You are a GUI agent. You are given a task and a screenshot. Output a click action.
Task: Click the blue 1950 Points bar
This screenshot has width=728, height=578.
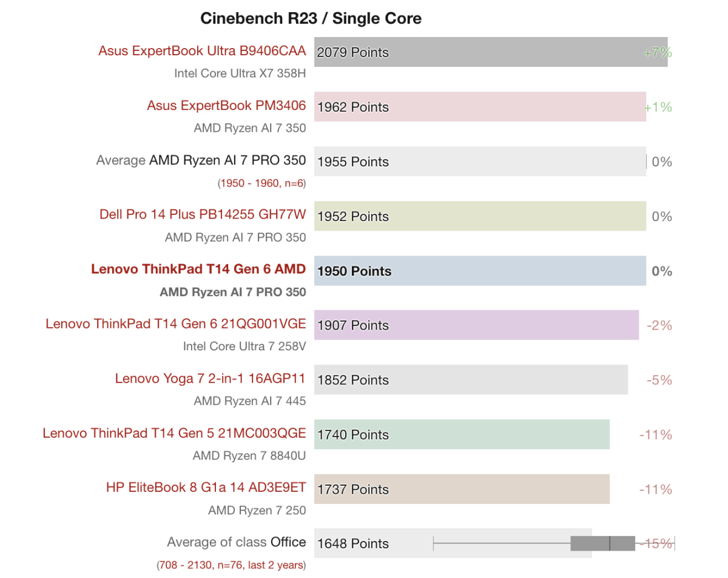click(x=479, y=271)
